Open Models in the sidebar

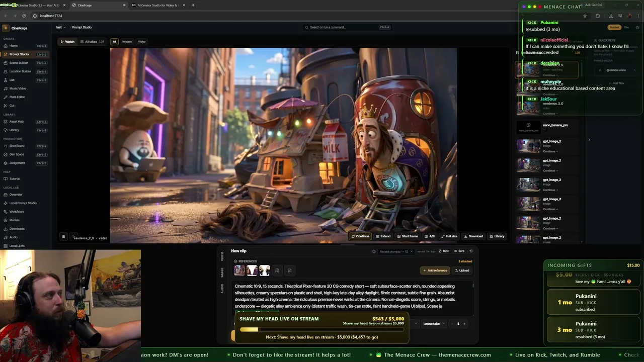click(25, 220)
